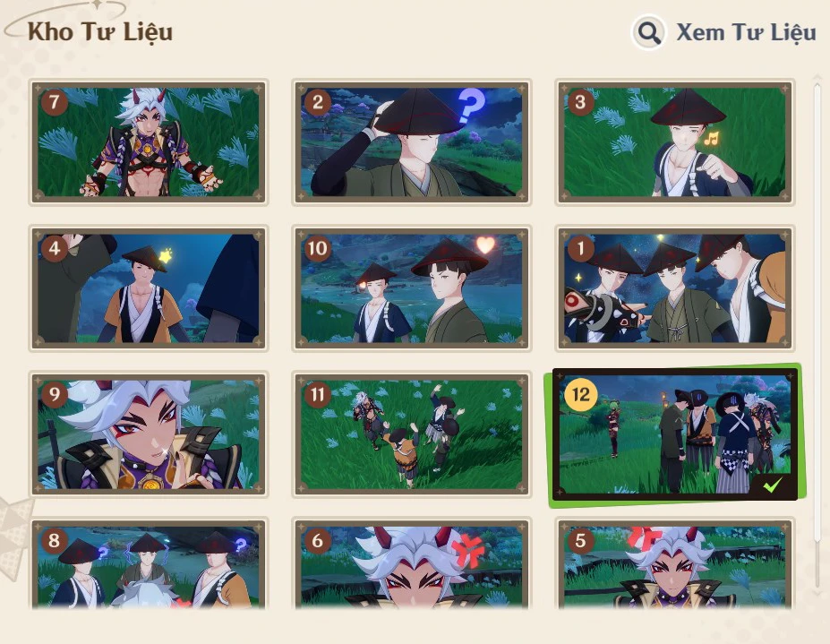Pick thumbnail 3 with the music note

(x=675, y=142)
